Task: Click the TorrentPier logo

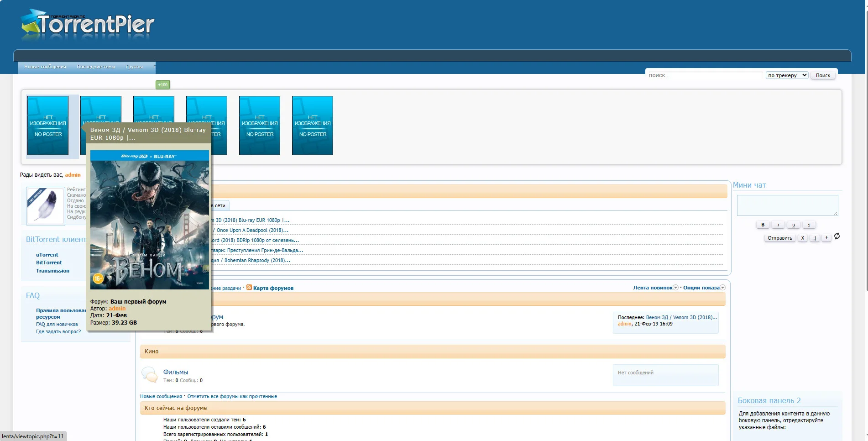Action: pyautogui.click(x=88, y=24)
